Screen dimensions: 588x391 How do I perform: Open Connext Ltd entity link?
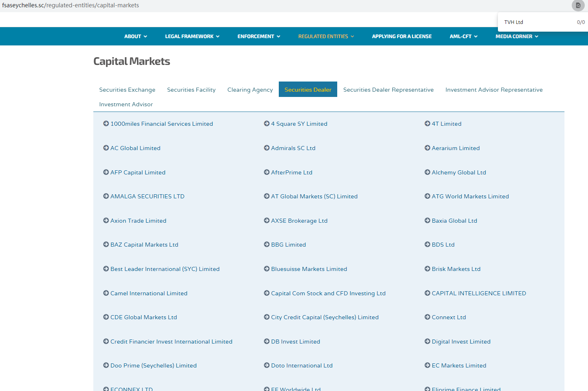[449, 317]
